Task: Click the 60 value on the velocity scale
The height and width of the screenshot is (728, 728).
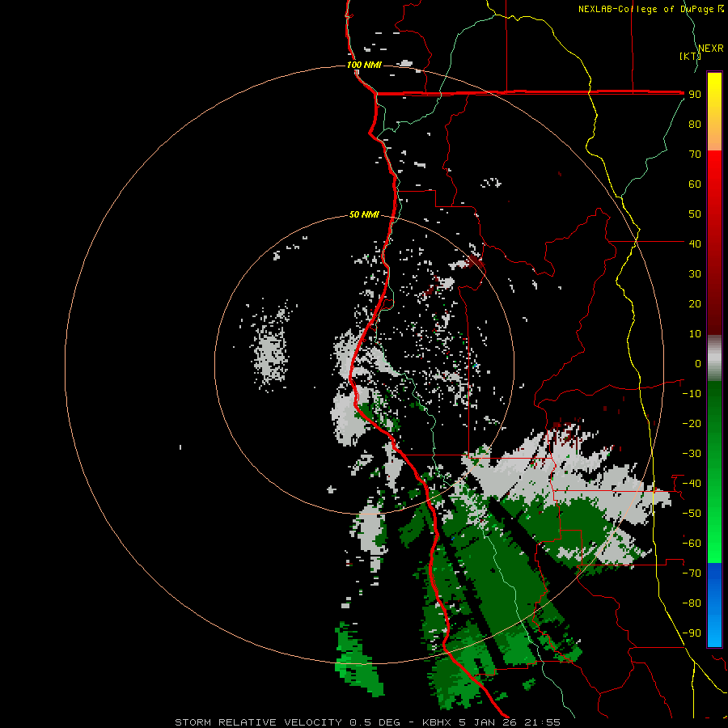Action: [x=695, y=184]
